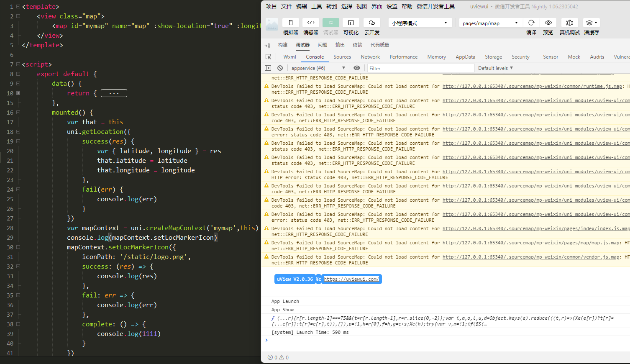Viewport: 630px width, 364px height.
Task: Switch to the AppData devtools tab
Action: (x=466, y=57)
